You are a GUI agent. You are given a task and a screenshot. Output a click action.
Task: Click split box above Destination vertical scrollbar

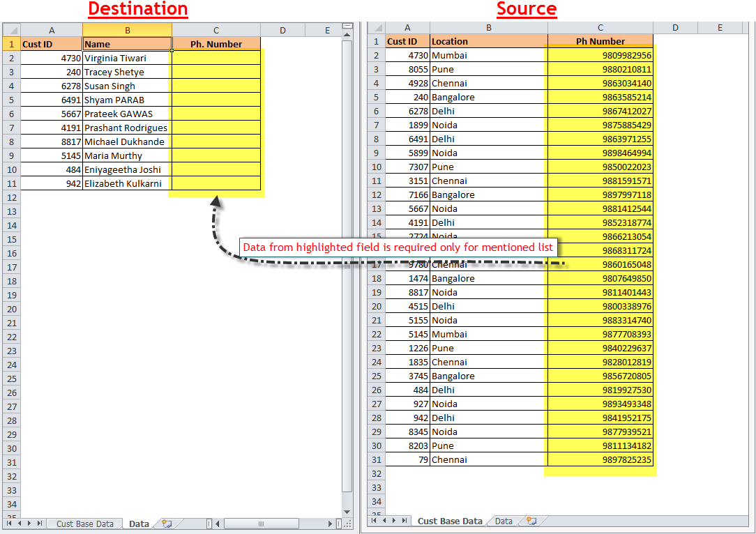[x=347, y=26]
